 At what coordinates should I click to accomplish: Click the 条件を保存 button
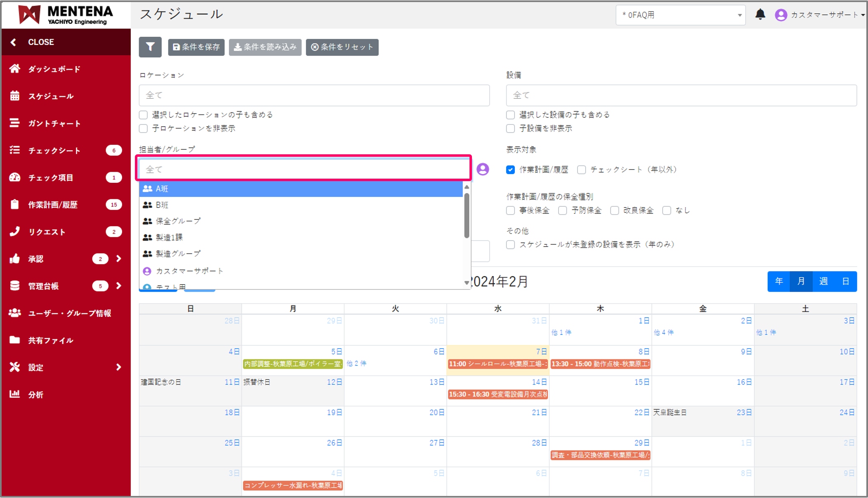pos(196,47)
